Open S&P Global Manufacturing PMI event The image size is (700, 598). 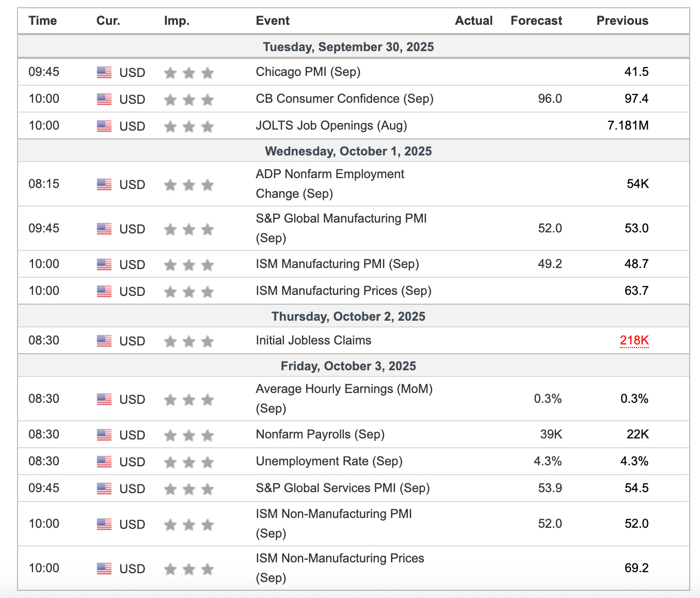341,228
